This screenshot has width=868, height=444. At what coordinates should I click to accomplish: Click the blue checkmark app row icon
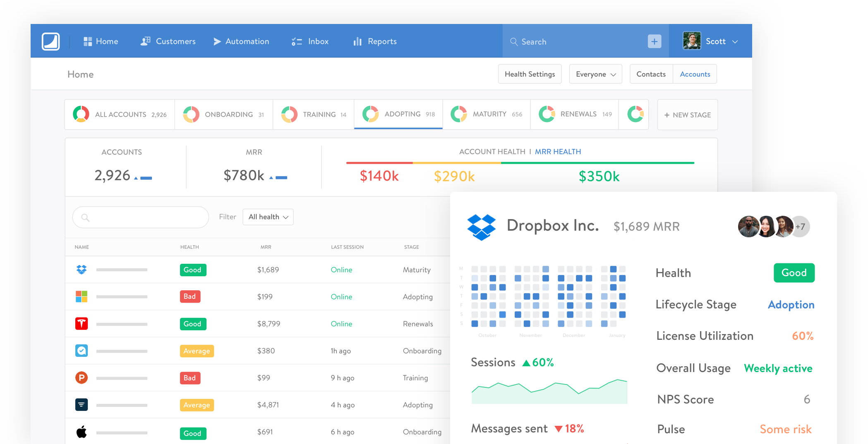tap(82, 351)
